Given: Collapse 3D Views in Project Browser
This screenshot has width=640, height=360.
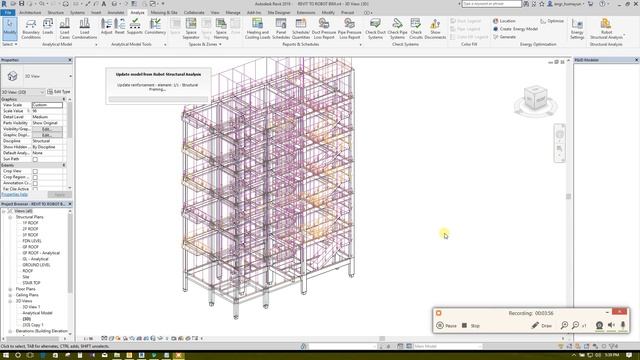Looking at the screenshot, I should (10, 301).
